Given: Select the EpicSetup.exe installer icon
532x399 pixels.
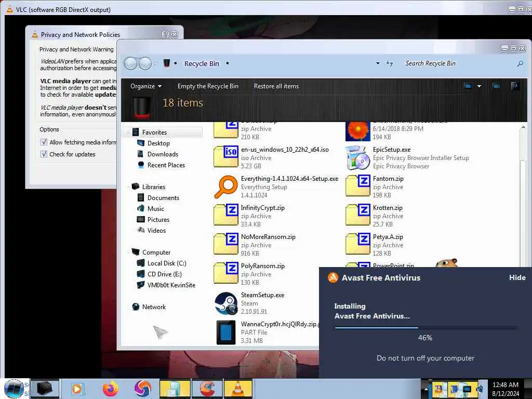Looking at the screenshot, I should click(358, 158).
